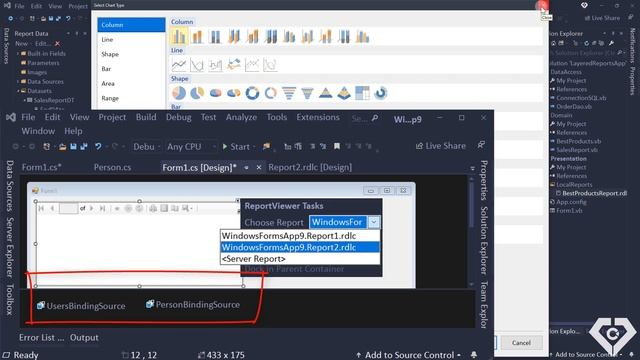Open File menu in front window
Image resolution: width=640 pixels, height=360 pixels.
tap(28, 117)
